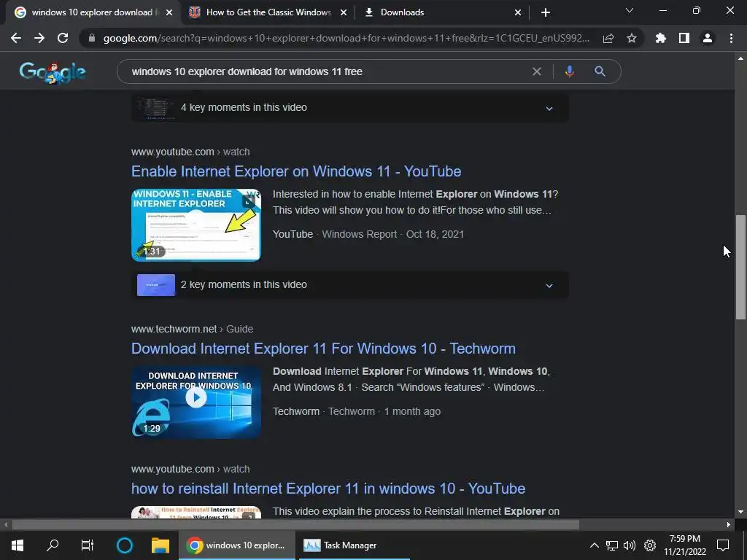Show hidden system tray icons
This screenshot has width=747, height=560.
click(x=594, y=545)
